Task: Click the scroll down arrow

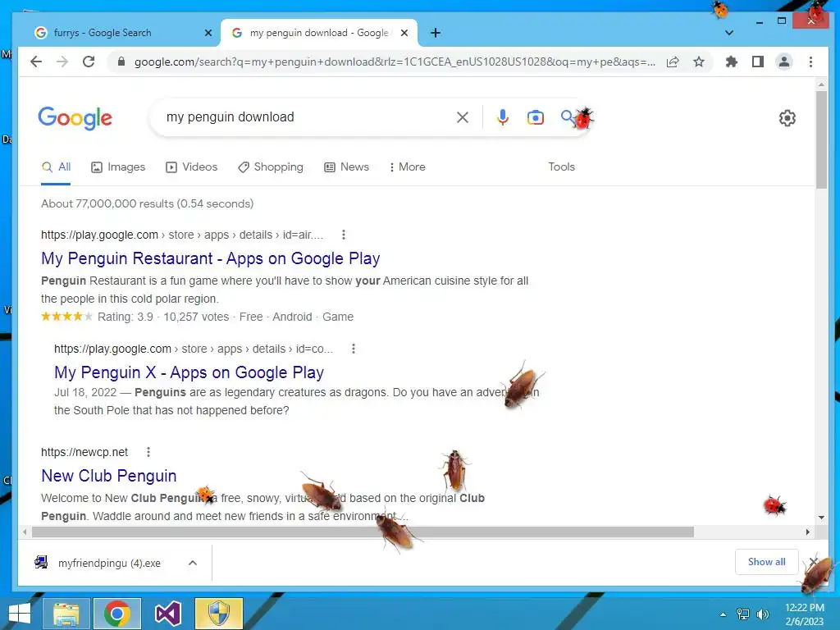Action: pyautogui.click(x=821, y=518)
